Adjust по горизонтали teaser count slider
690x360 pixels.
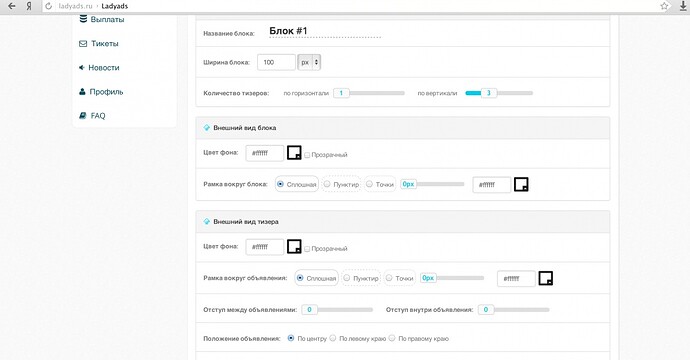point(369,93)
